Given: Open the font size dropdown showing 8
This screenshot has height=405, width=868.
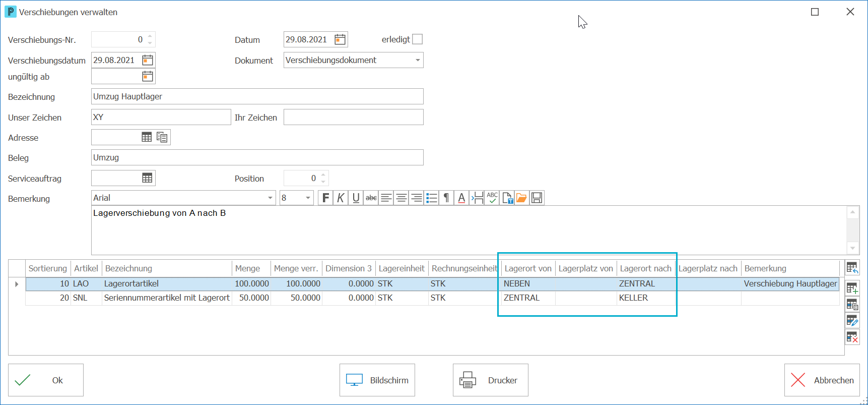Looking at the screenshot, I should tap(308, 198).
